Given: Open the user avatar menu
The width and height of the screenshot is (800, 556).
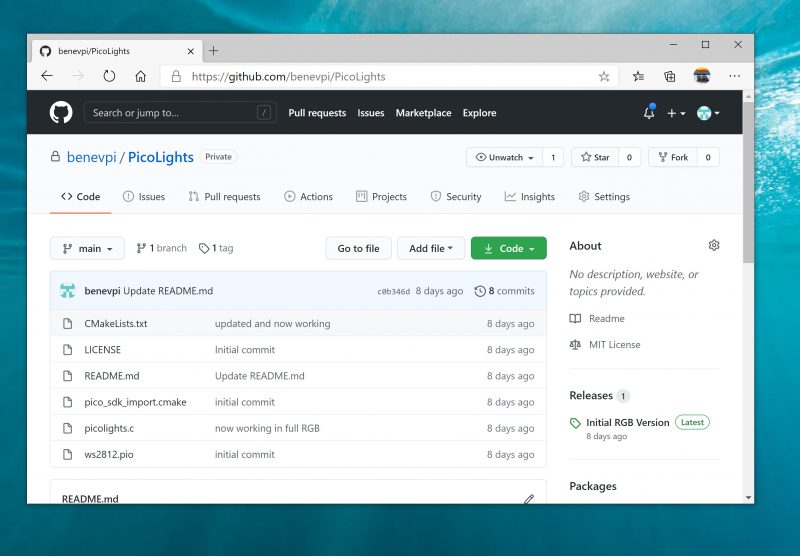Looking at the screenshot, I should click(708, 113).
